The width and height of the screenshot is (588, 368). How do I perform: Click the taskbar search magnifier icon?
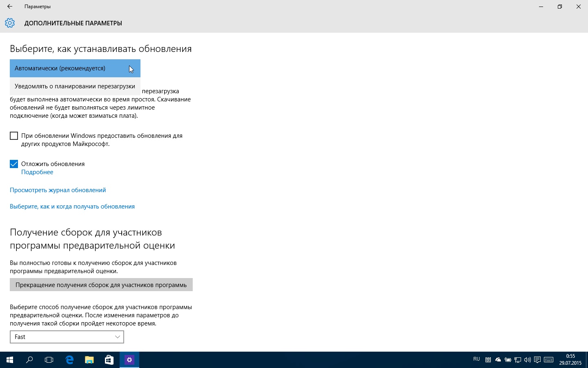tap(29, 360)
